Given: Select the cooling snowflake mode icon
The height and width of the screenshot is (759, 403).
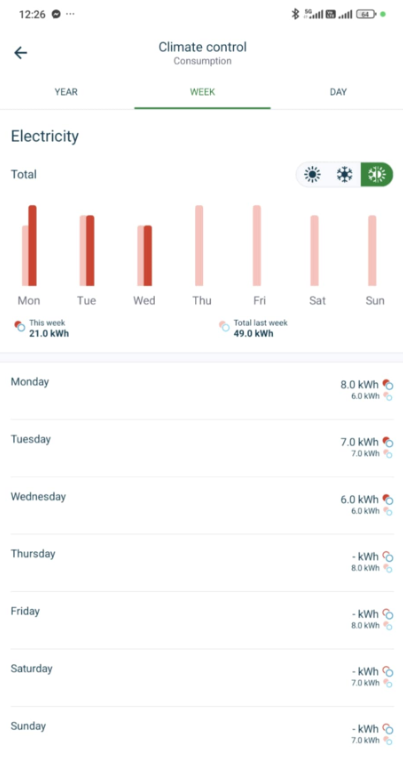Looking at the screenshot, I should tap(344, 174).
